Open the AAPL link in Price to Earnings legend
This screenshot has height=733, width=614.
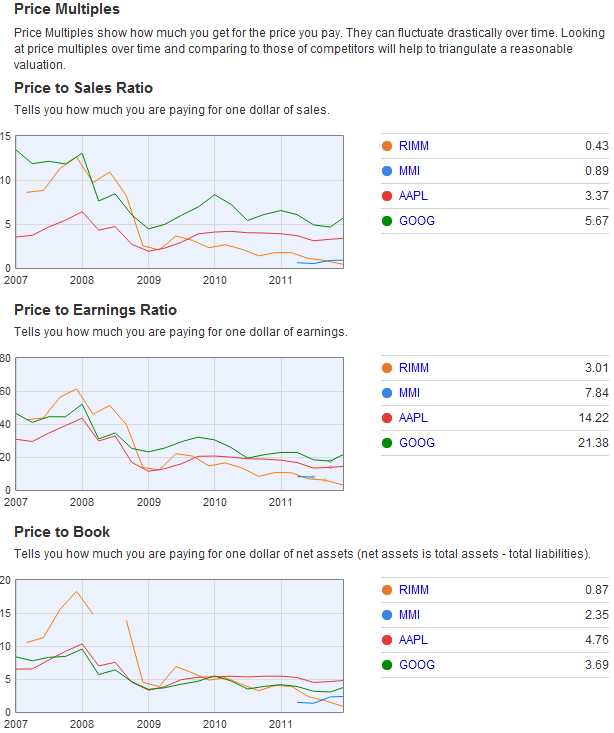[413, 418]
